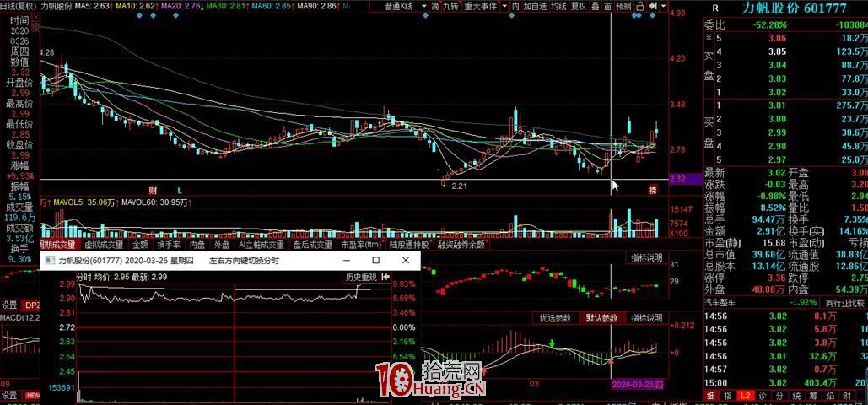Select the 市盈率(ttm) tab
868x405 pixels.
click(362, 245)
